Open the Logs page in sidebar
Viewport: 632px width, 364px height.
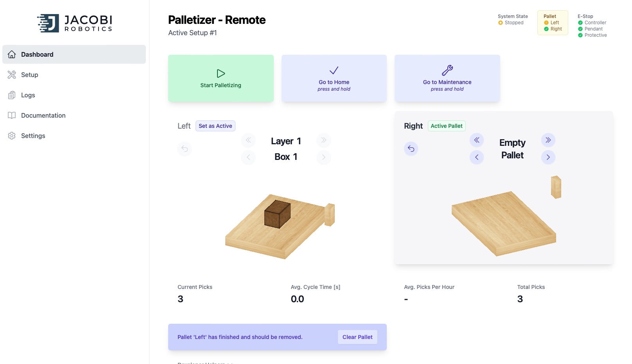pyautogui.click(x=28, y=95)
